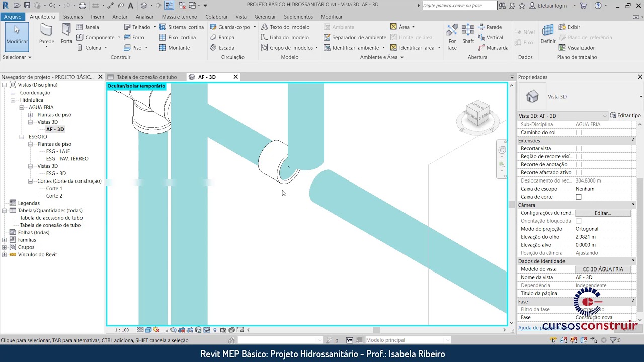Viewport: 644px width, 362px height.
Task: Select the Modificar tool
Action: 17,37
